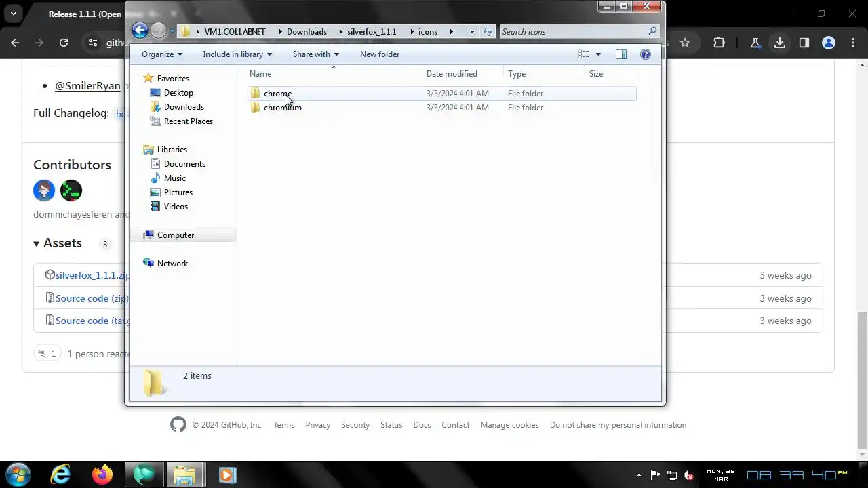Image resolution: width=868 pixels, height=488 pixels.
Task: Open Windows Start orb
Action: click(18, 474)
